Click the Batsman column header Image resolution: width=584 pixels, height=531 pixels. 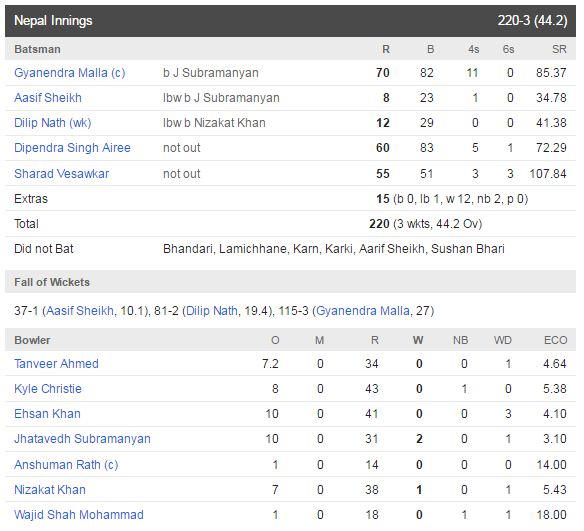coord(37,49)
